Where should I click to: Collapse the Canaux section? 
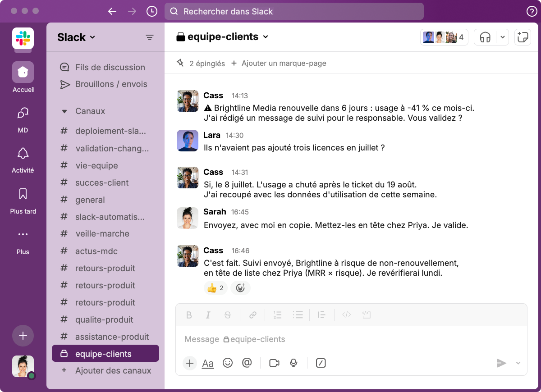(64, 111)
